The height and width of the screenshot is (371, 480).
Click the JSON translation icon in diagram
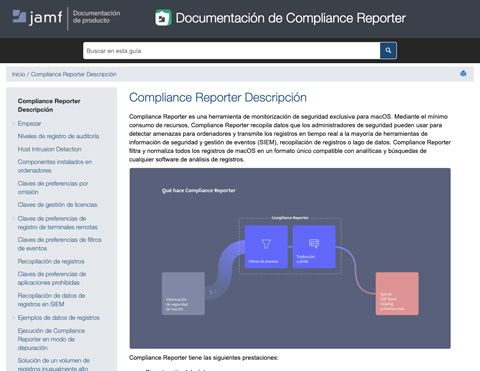[314, 244]
